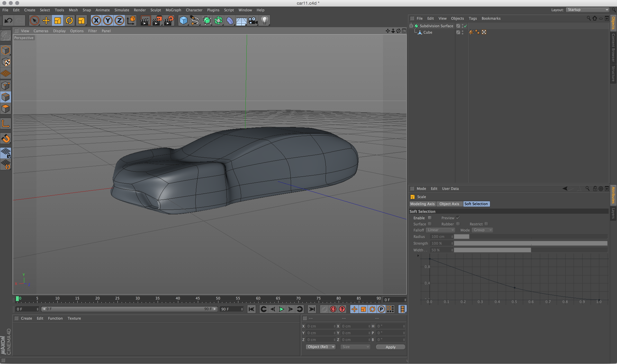Add a light object
Viewport: 617px width, 364px height.
click(265, 21)
